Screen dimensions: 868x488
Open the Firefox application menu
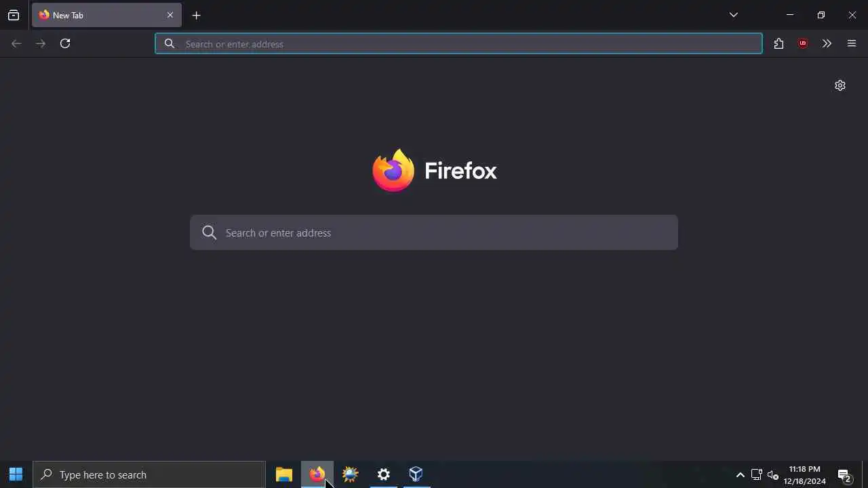[x=852, y=43]
